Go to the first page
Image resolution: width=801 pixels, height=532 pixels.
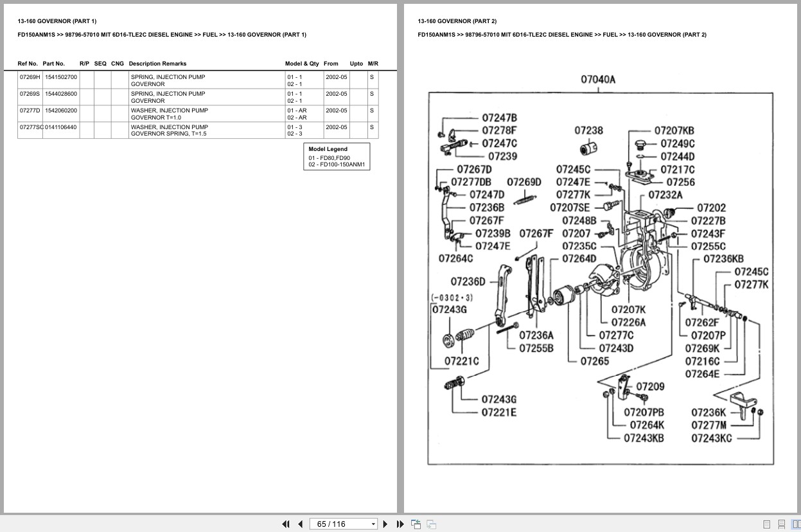click(286, 524)
